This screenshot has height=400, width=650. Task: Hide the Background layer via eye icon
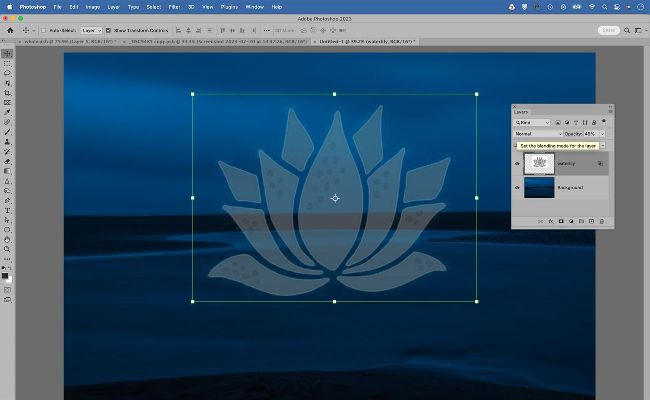coord(517,187)
